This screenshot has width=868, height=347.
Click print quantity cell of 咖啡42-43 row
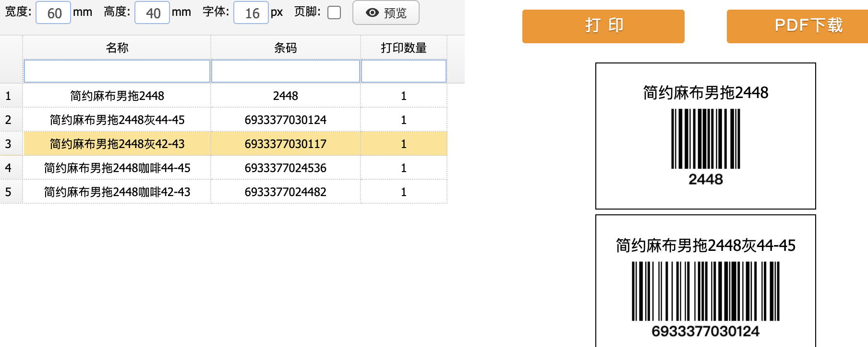tap(404, 192)
